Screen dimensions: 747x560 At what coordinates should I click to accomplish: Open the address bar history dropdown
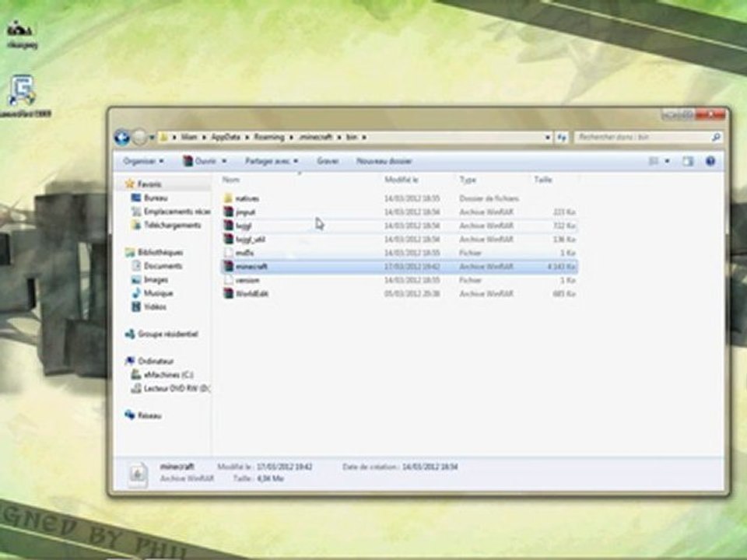[547, 137]
